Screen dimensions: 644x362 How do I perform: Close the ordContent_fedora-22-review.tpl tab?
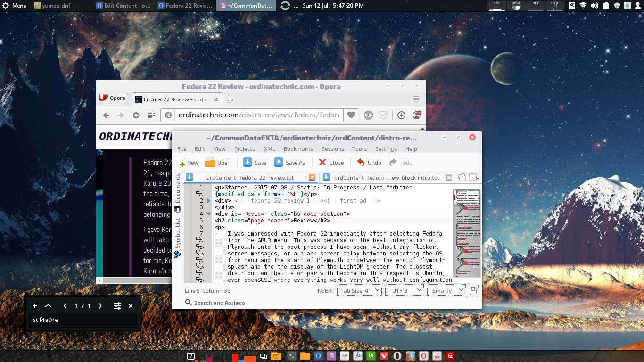click(x=312, y=177)
